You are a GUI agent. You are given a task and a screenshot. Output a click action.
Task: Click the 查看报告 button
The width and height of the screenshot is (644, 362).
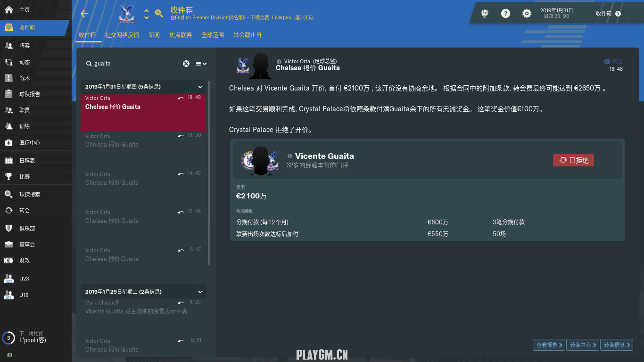click(549, 345)
